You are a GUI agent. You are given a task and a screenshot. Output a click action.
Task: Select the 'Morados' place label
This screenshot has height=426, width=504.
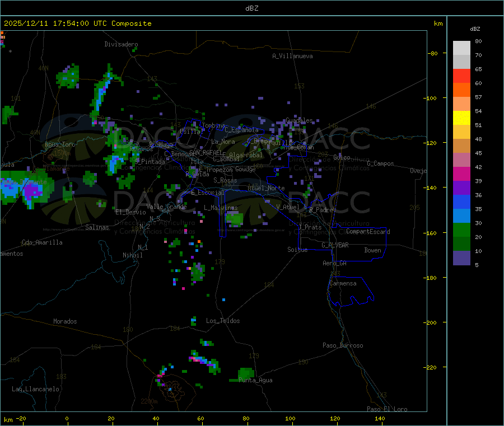point(65,321)
